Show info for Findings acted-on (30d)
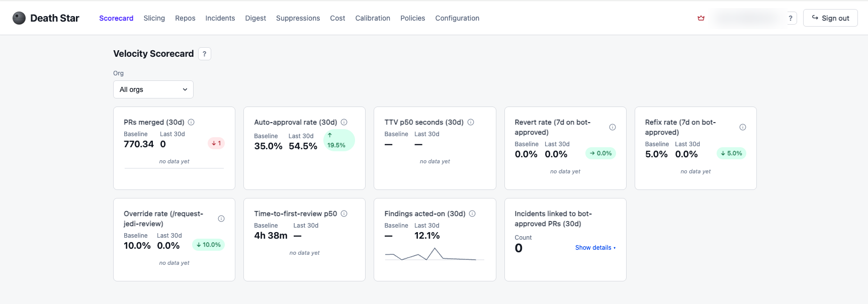The width and height of the screenshot is (868, 304). 472,214
